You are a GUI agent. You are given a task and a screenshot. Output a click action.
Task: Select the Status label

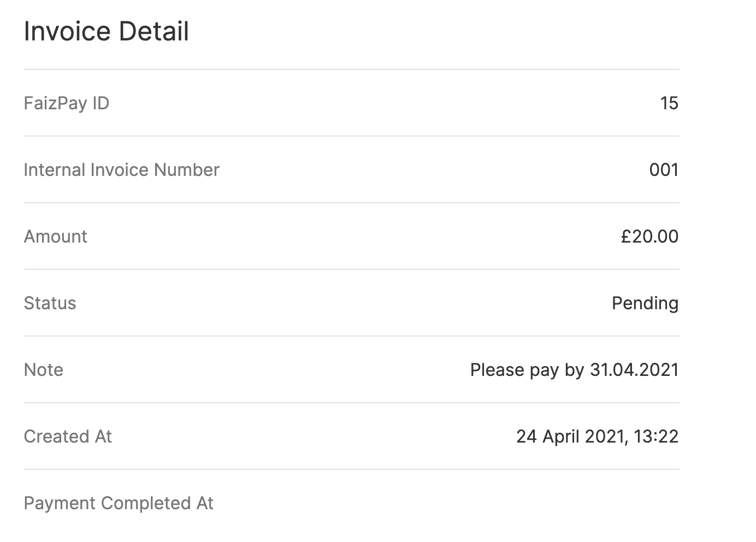pos(50,303)
